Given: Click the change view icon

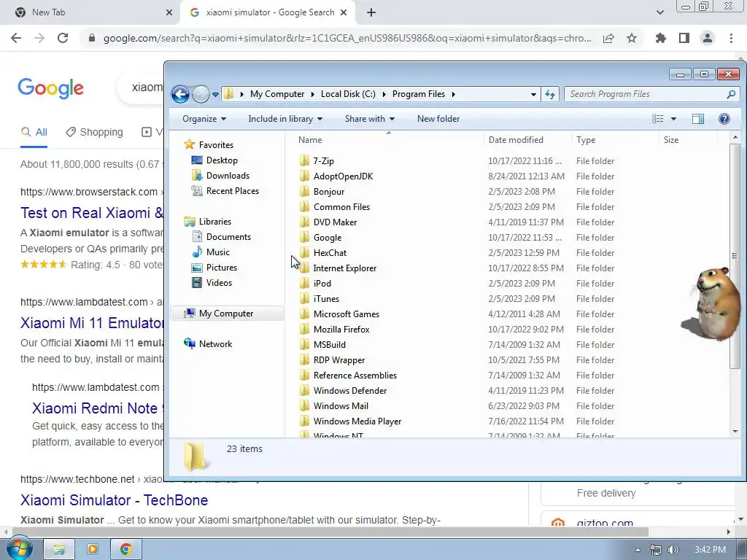Looking at the screenshot, I should pyautogui.click(x=657, y=119).
